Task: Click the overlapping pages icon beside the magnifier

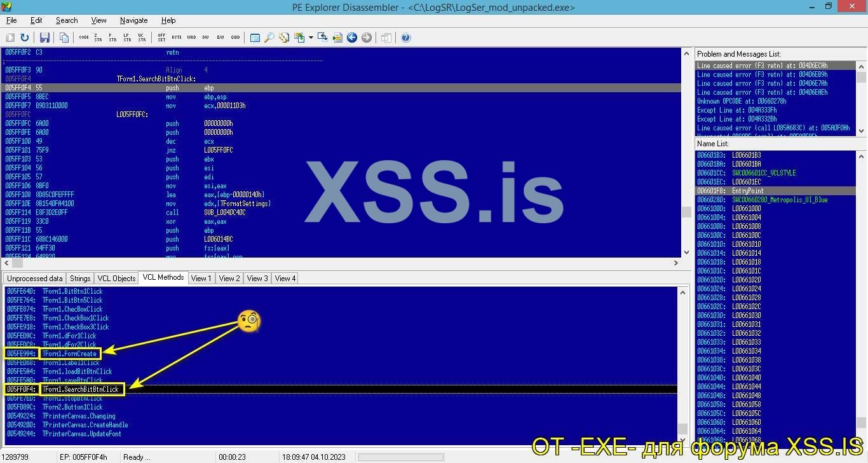Action: click(x=284, y=38)
